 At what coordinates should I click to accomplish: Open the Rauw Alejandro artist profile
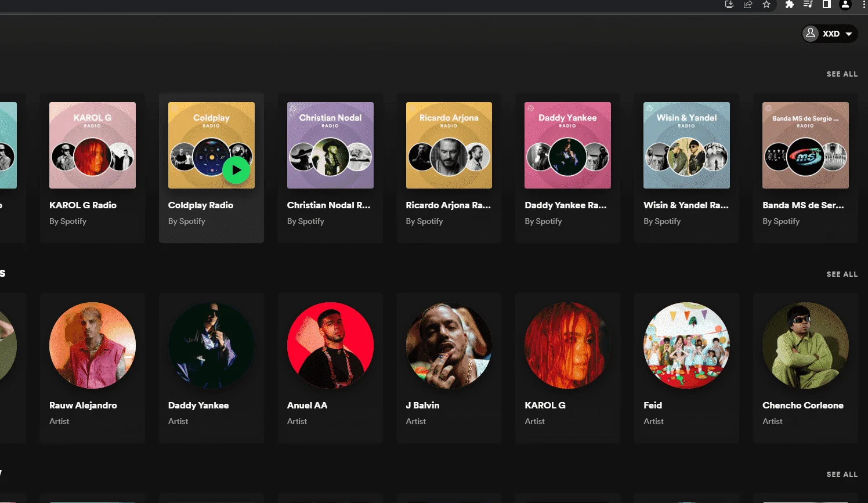pyautogui.click(x=92, y=368)
